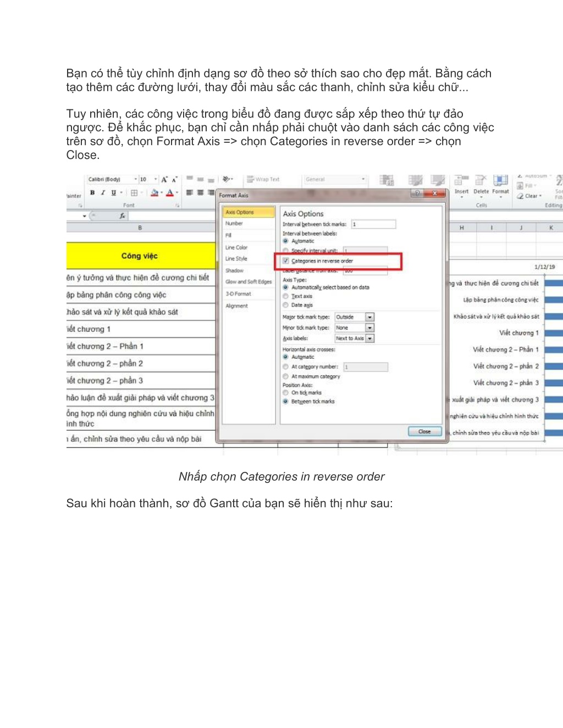The width and height of the screenshot is (563, 728).
Task: Open the Borders tool in Font group
Action: tap(134, 193)
